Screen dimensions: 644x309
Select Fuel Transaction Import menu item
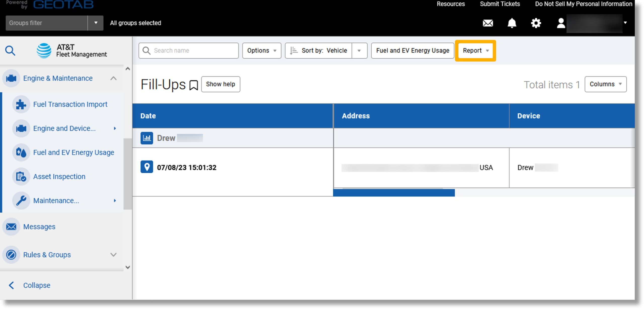tap(70, 104)
